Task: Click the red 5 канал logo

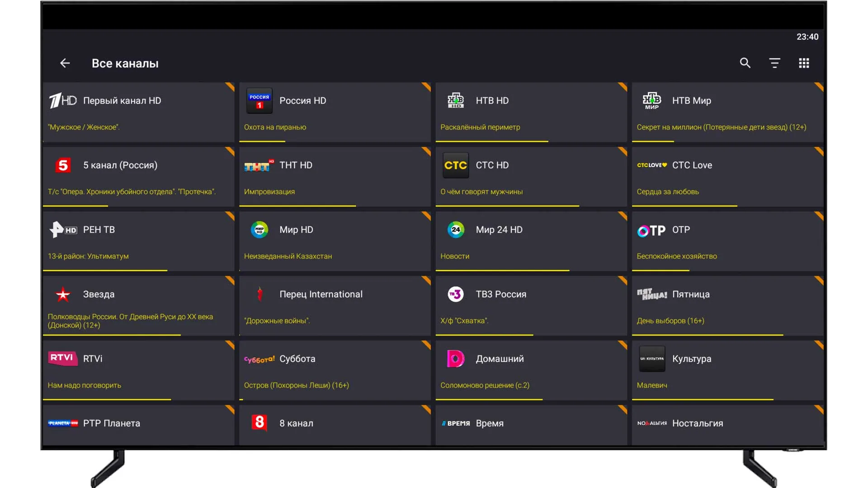Action: click(63, 165)
